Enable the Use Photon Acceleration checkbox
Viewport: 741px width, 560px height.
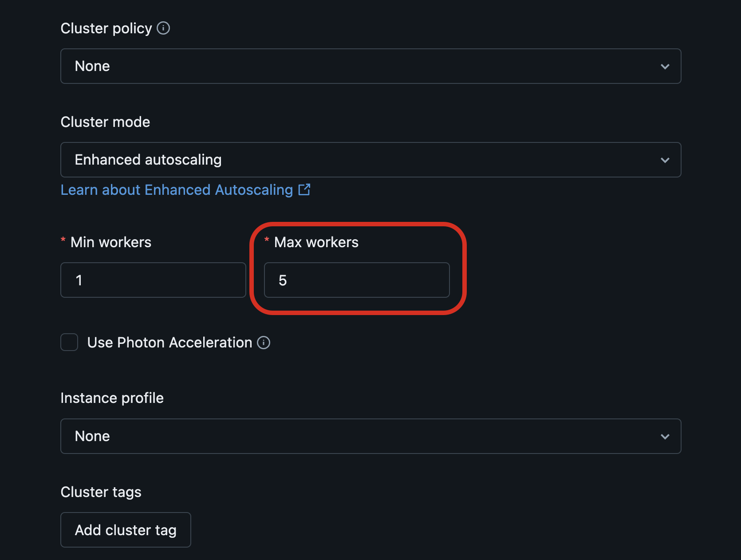coord(69,342)
